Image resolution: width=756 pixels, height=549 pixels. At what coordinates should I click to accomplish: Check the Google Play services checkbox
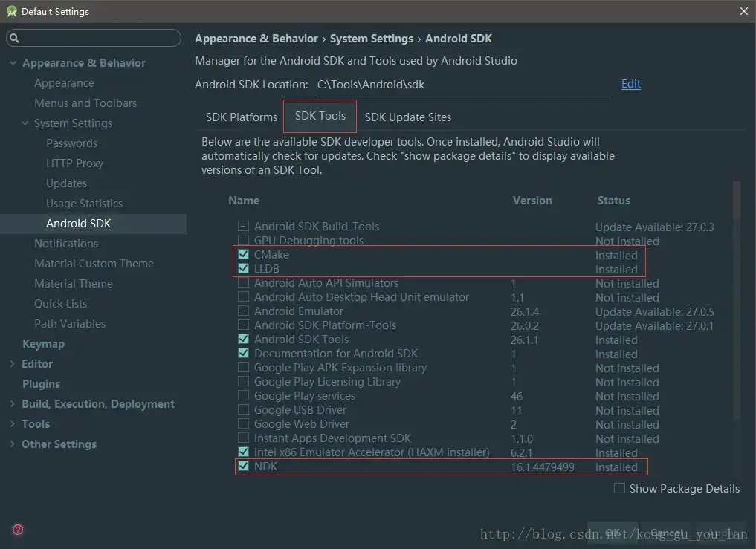(244, 395)
